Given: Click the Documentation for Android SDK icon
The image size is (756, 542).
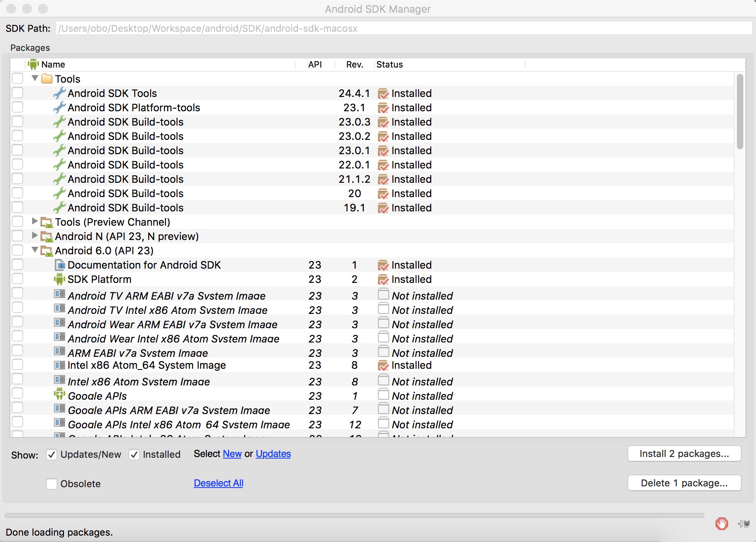Looking at the screenshot, I should (x=60, y=265).
